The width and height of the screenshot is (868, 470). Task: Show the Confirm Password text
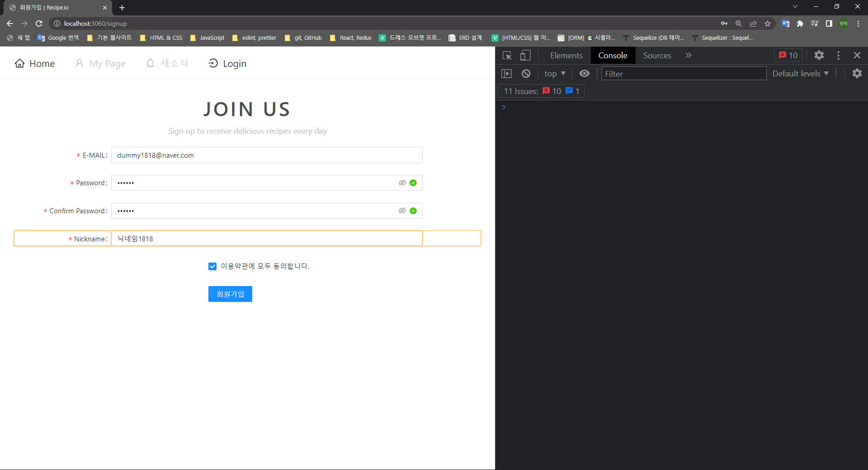(x=402, y=211)
